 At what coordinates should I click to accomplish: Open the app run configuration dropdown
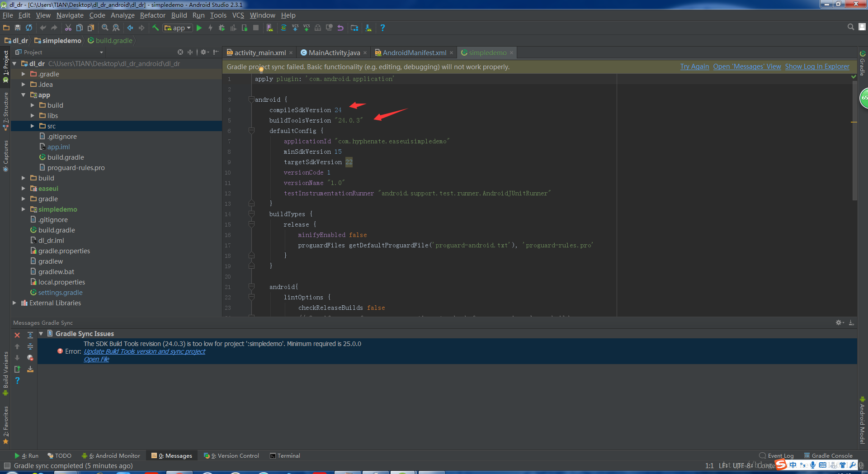(178, 28)
